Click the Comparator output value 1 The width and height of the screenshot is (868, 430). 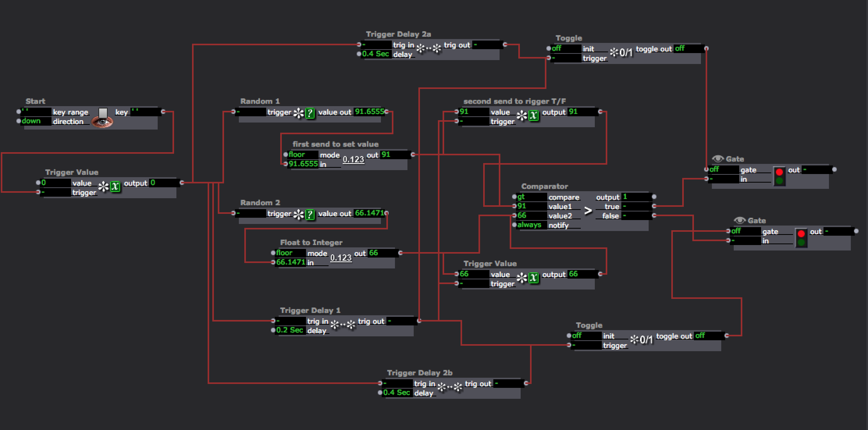coord(636,197)
